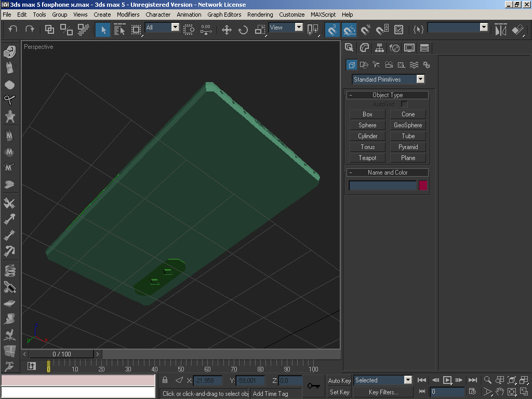Open the View reference coordinate system dropdown
532x399 pixels.
(299, 27)
